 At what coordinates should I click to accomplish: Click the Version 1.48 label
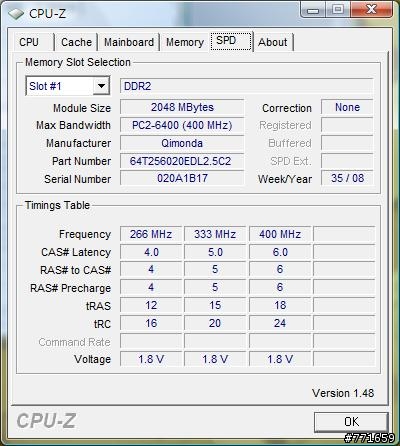[x=343, y=393]
